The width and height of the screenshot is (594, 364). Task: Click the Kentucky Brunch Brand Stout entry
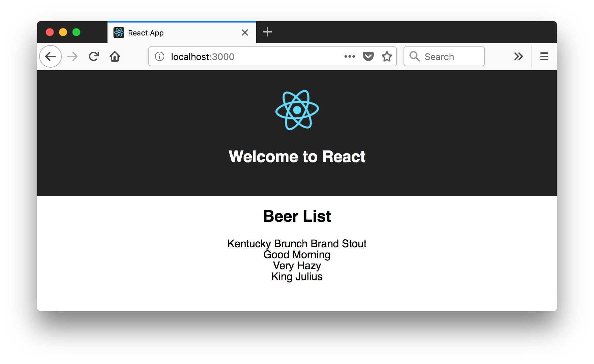[297, 244]
